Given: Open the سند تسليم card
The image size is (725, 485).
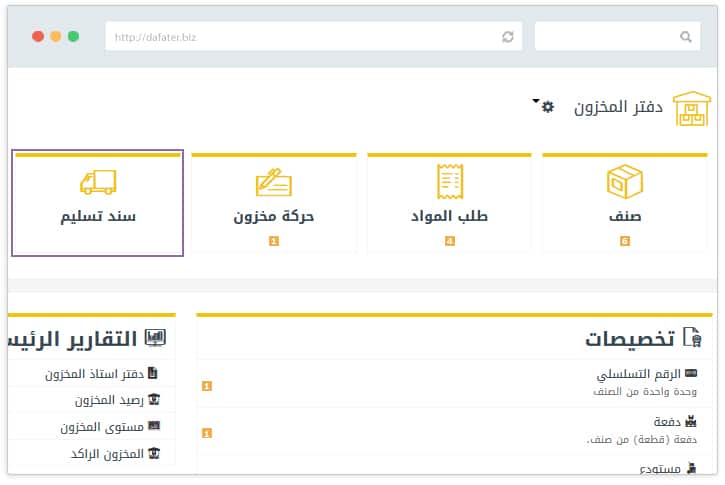Looking at the screenshot, I should coord(98,204).
